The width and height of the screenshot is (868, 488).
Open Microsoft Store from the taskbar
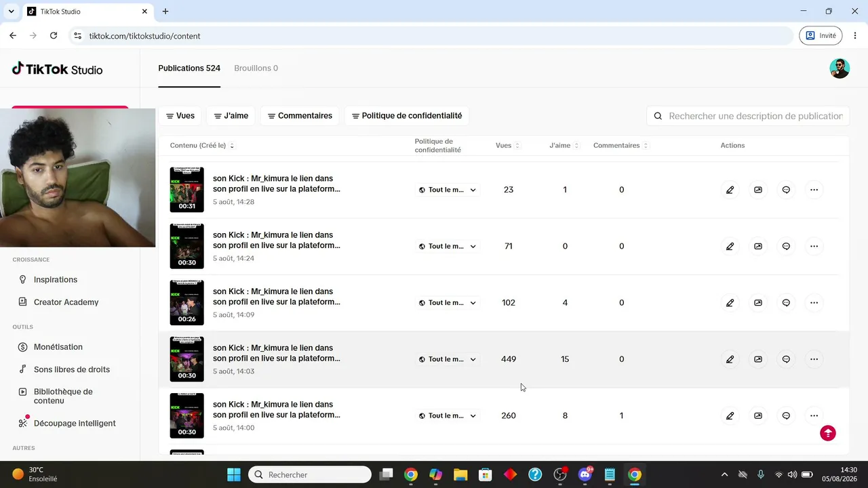point(486,474)
